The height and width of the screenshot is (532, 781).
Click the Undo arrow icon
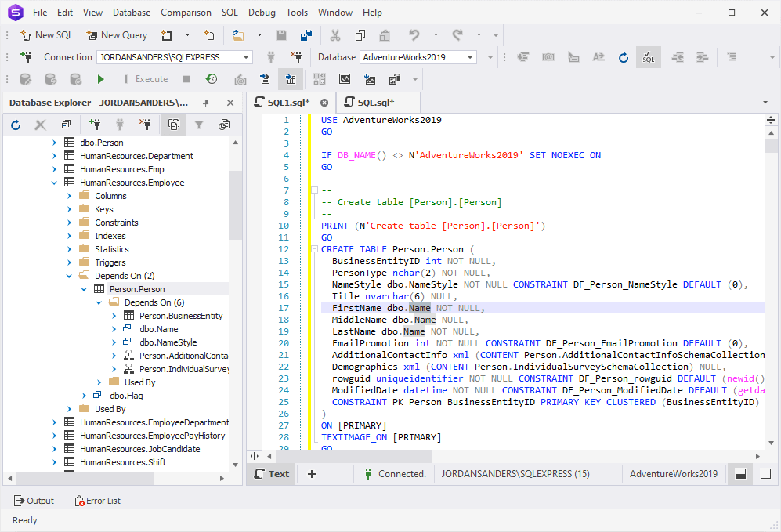414,35
